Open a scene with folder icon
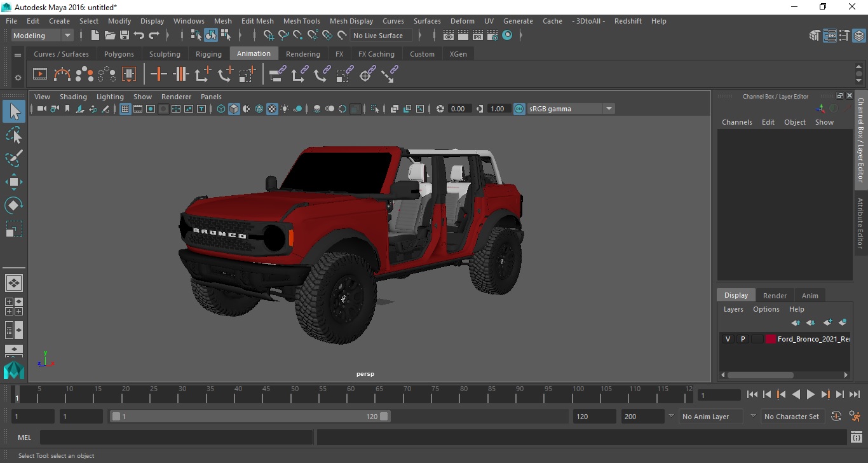 (x=110, y=35)
